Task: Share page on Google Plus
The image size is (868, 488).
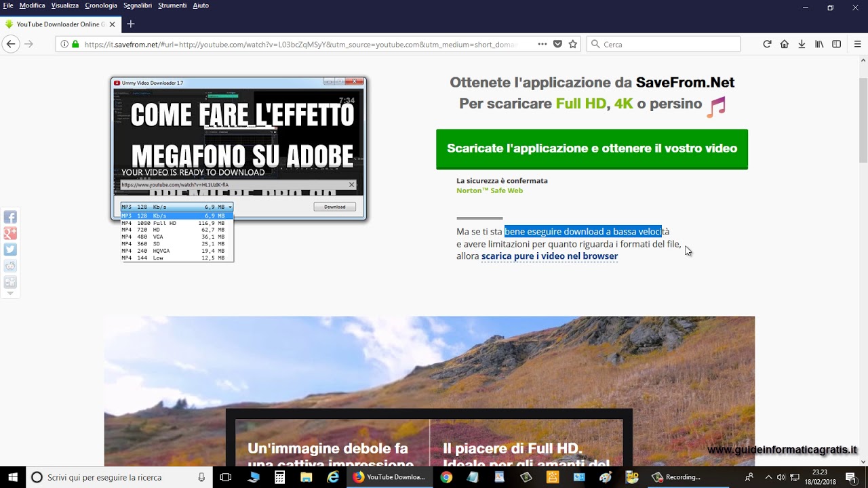Action: pos(10,234)
